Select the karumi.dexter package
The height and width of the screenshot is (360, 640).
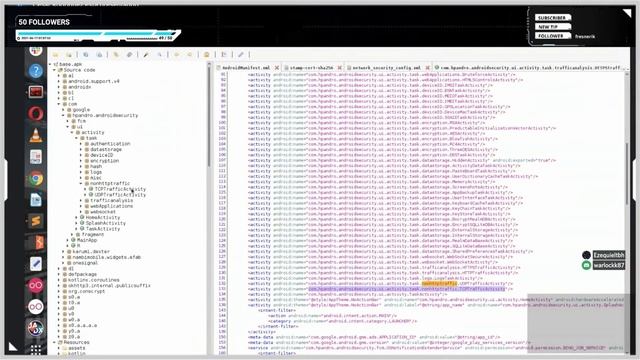coord(91,252)
